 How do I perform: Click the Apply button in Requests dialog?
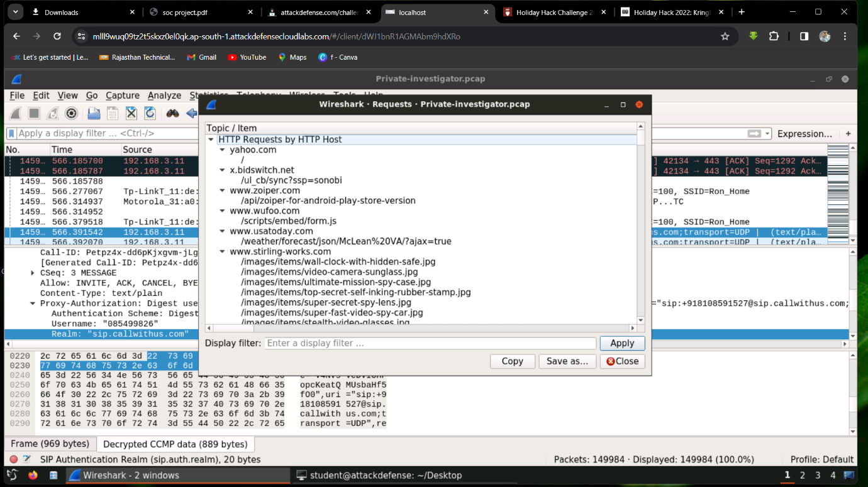622,343
